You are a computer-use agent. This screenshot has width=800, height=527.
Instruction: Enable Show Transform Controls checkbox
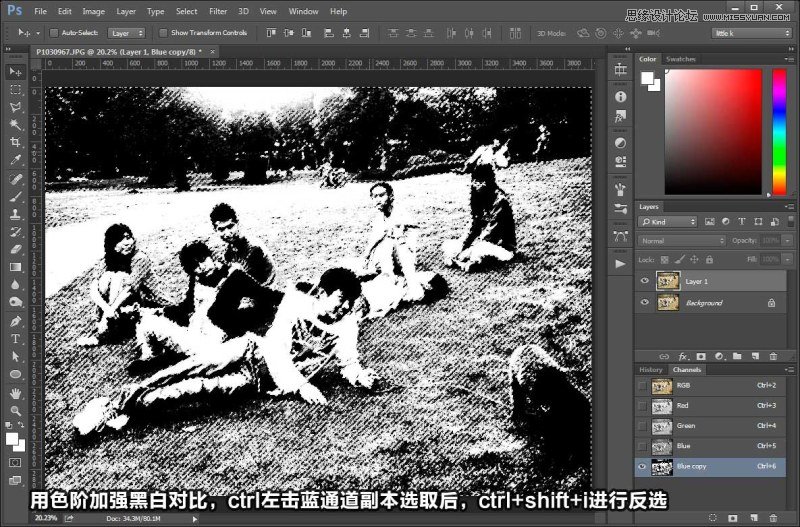point(163,33)
